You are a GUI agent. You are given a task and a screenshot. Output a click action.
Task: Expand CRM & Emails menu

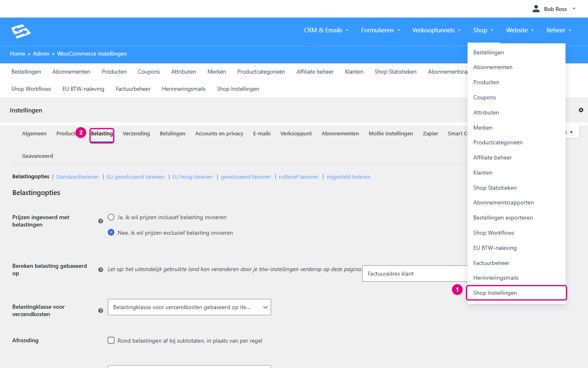pos(326,30)
